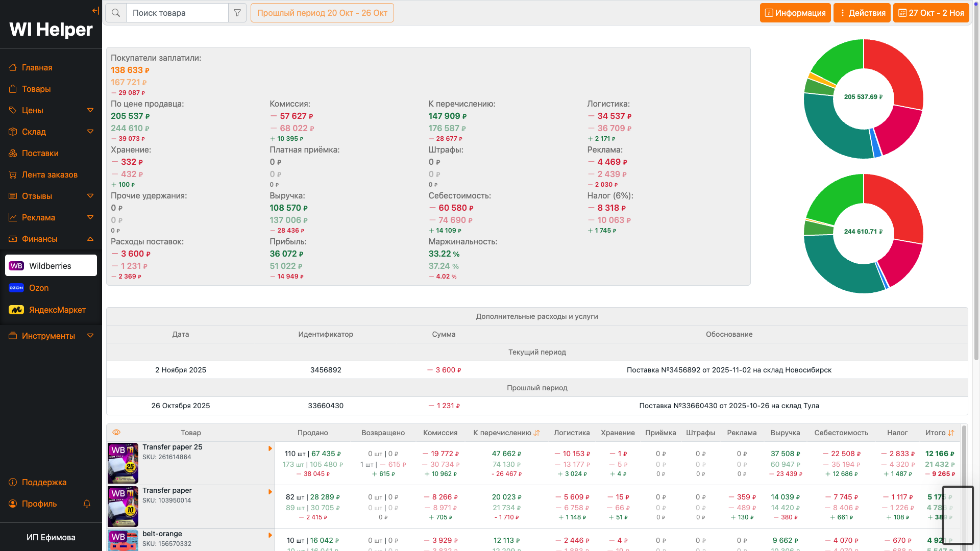Go to Главная menu item
Screen dimensions: 980x551
click(37, 67)
